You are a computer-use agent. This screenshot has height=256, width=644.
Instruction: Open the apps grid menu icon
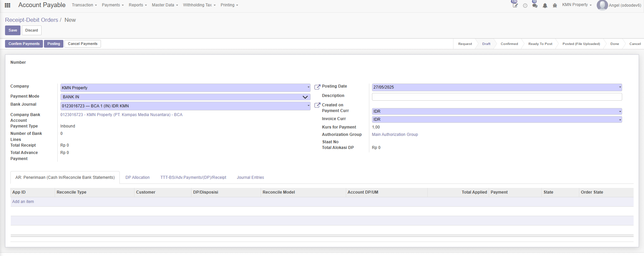(7, 5)
